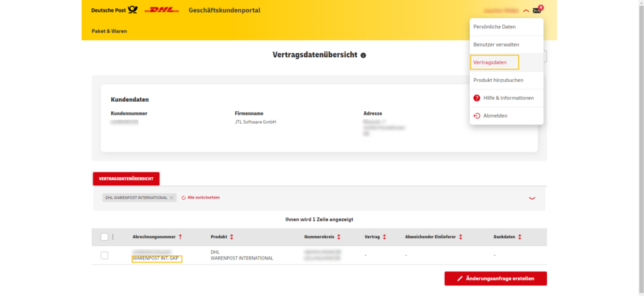Image resolution: width=644 pixels, height=296 pixels.
Task: Click the Firmenname label
Action: tap(249, 113)
